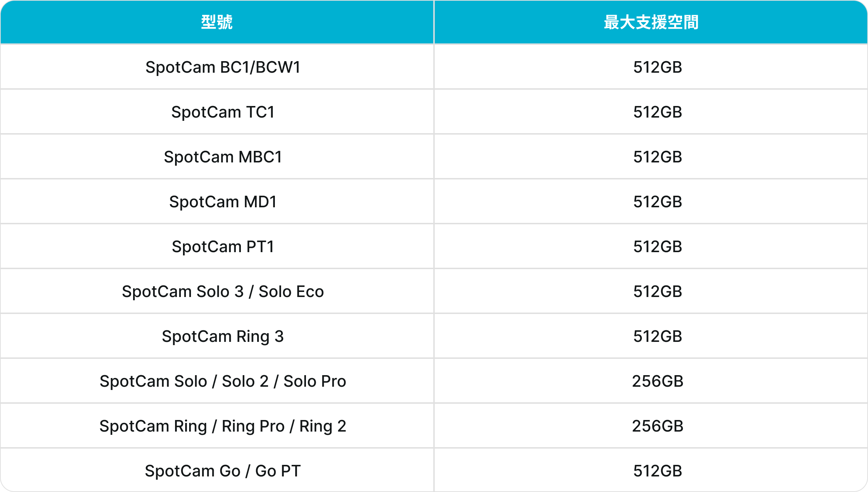This screenshot has width=868, height=492.
Task: Click the 最大支援空間 column header
Action: point(651,22)
